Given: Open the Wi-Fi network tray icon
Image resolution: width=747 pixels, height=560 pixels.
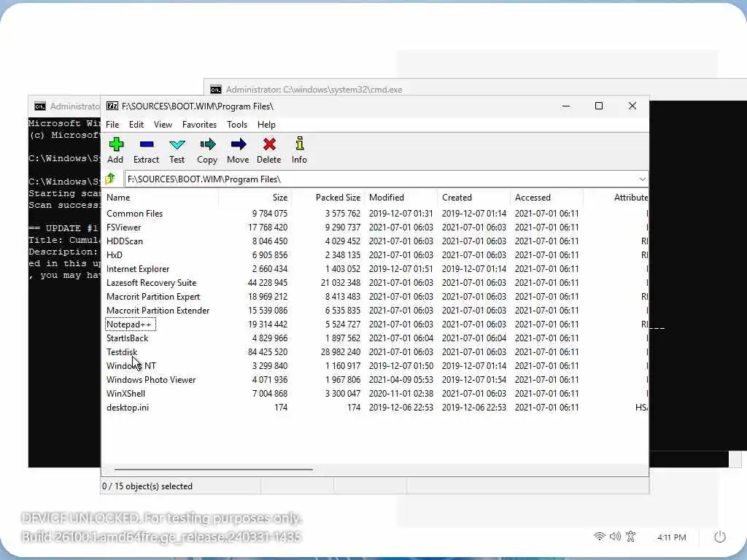Looking at the screenshot, I should pos(600,537).
